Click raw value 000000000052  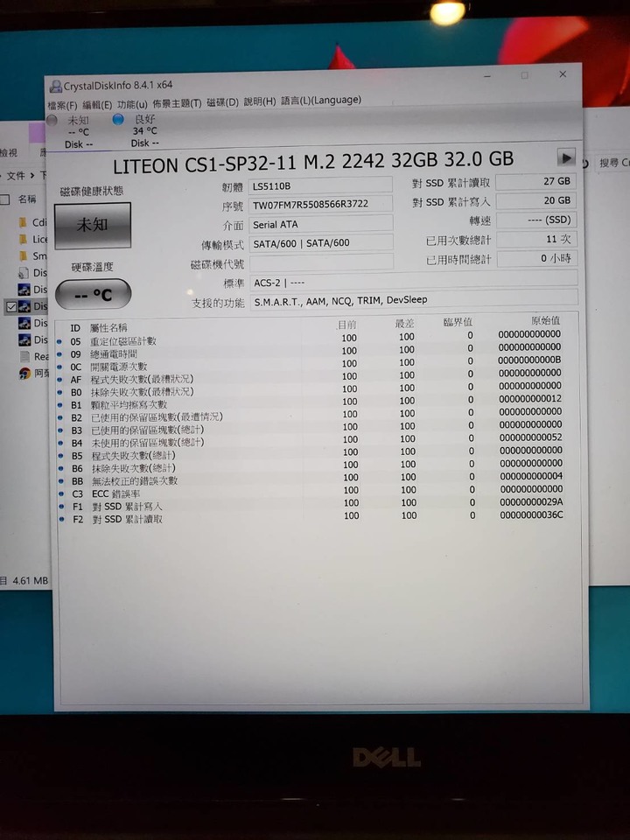click(530, 437)
